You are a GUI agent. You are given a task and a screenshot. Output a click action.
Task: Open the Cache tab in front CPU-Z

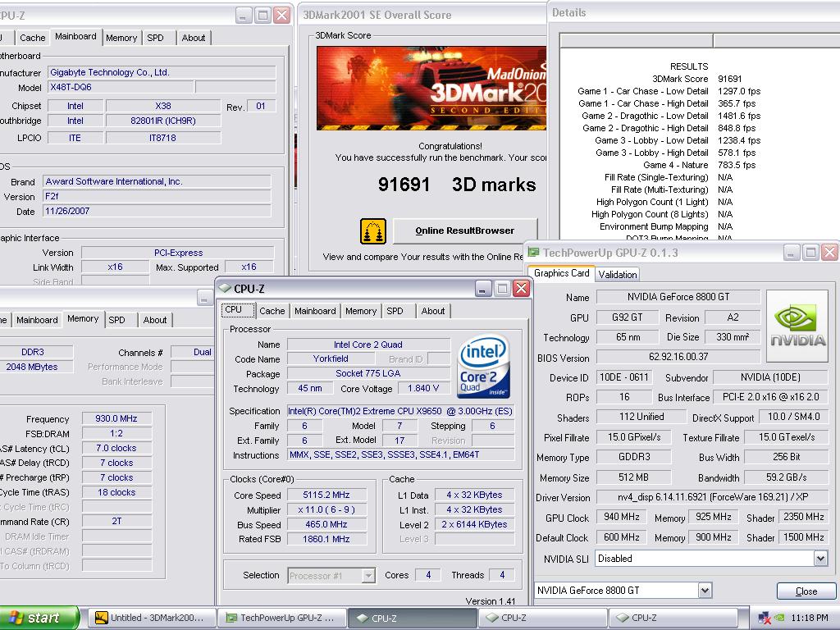[x=272, y=311]
